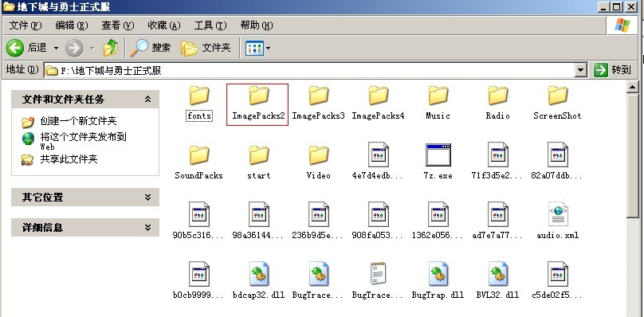Select the ScreenShot folder

pyautogui.click(x=557, y=103)
